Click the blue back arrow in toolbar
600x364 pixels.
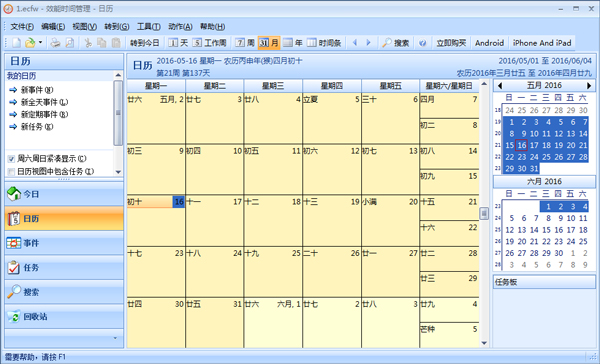pyautogui.click(x=355, y=43)
